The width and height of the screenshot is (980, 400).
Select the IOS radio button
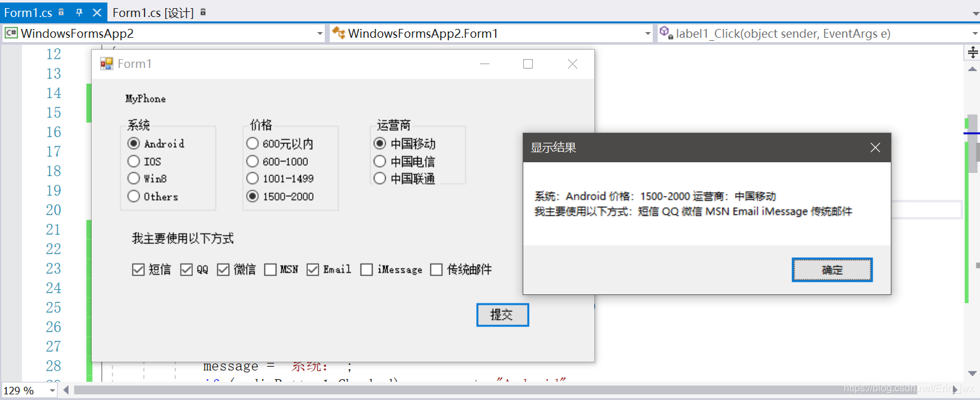[133, 161]
